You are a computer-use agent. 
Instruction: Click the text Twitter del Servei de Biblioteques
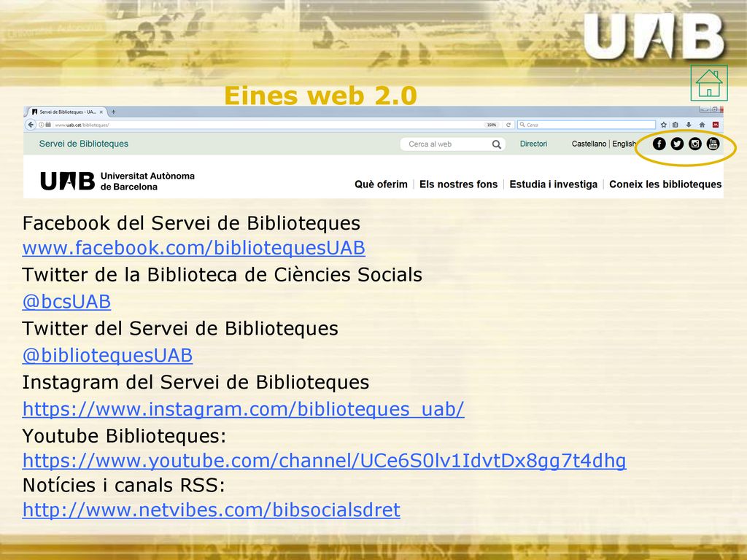click(181, 329)
